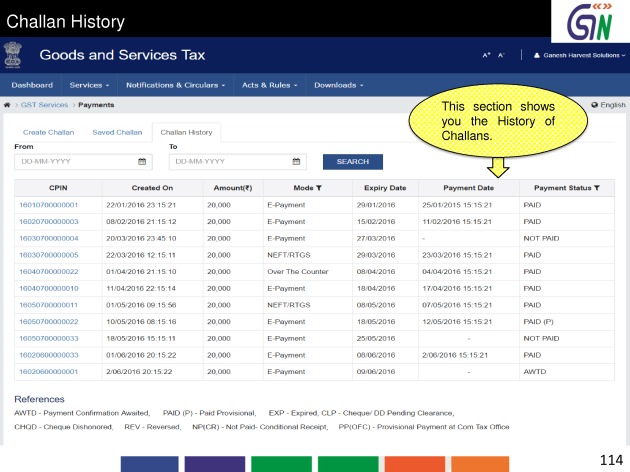The width and height of the screenshot is (630, 472).
Task: Expand the Downloads menu
Action: [339, 85]
